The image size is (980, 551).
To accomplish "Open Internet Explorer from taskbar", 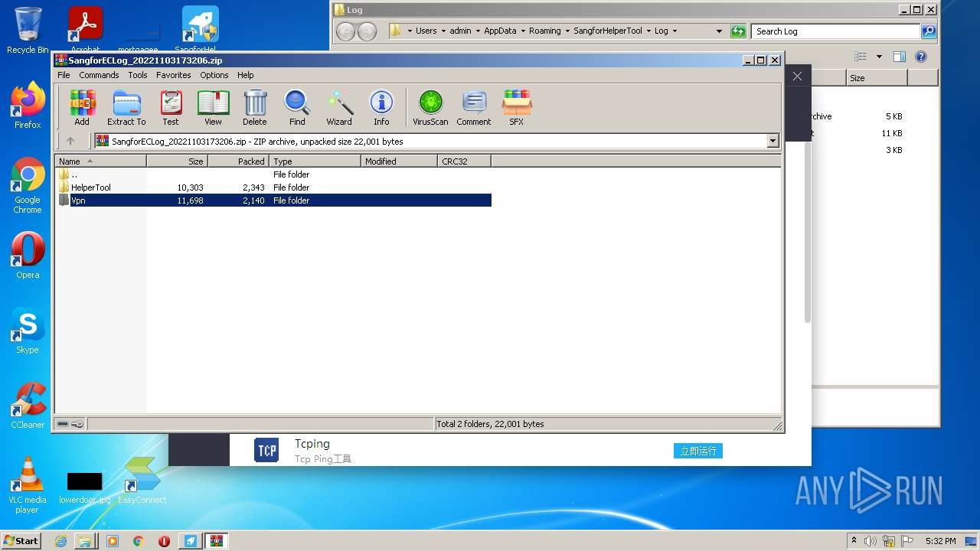I will pyautogui.click(x=60, y=541).
